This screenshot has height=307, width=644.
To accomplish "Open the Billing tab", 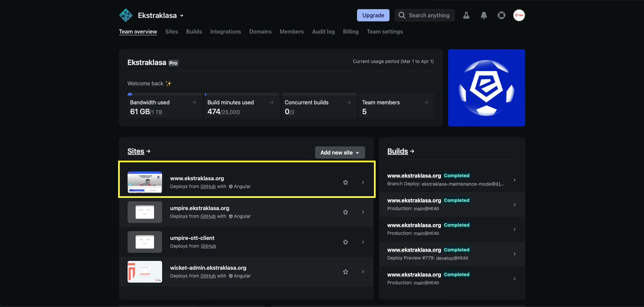I will coord(351,32).
